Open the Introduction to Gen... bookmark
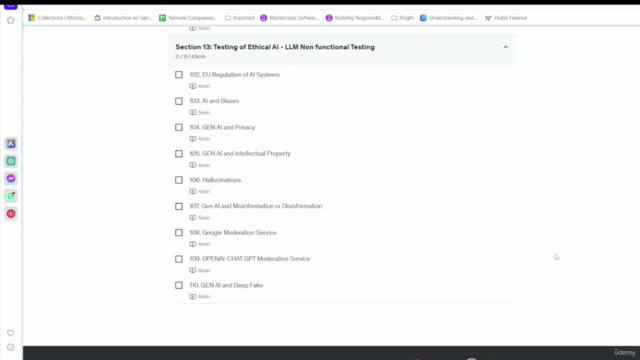The width and height of the screenshot is (640, 360). tap(123, 18)
